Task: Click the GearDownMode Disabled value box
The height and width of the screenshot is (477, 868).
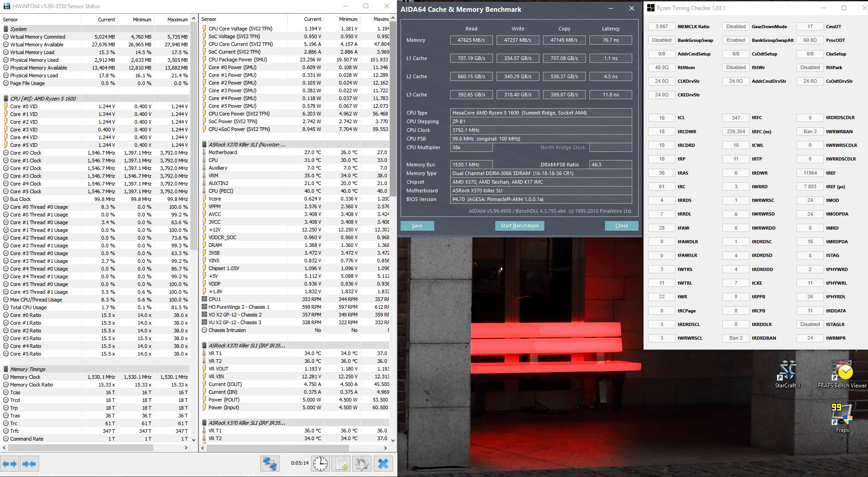Action: pyautogui.click(x=736, y=26)
